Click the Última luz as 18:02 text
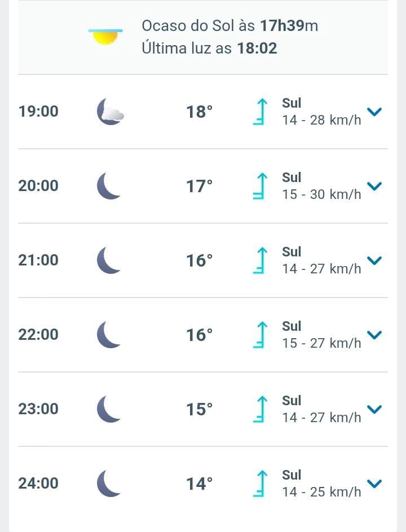Image resolution: width=406 pixels, height=532 pixels. point(209,48)
